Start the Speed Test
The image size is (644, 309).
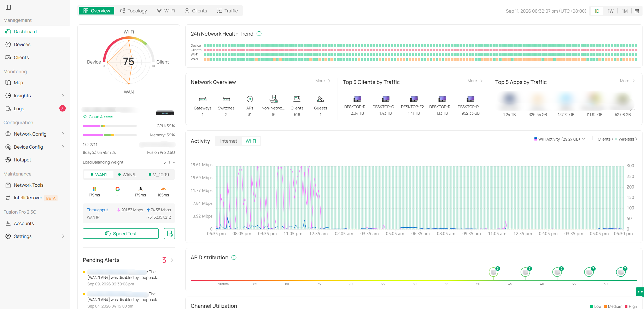[x=121, y=234]
